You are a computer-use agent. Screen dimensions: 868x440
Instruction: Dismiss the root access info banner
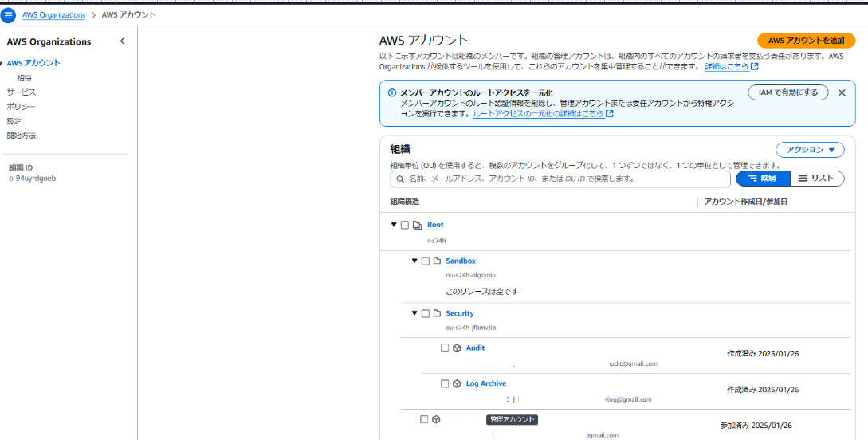click(842, 92)
